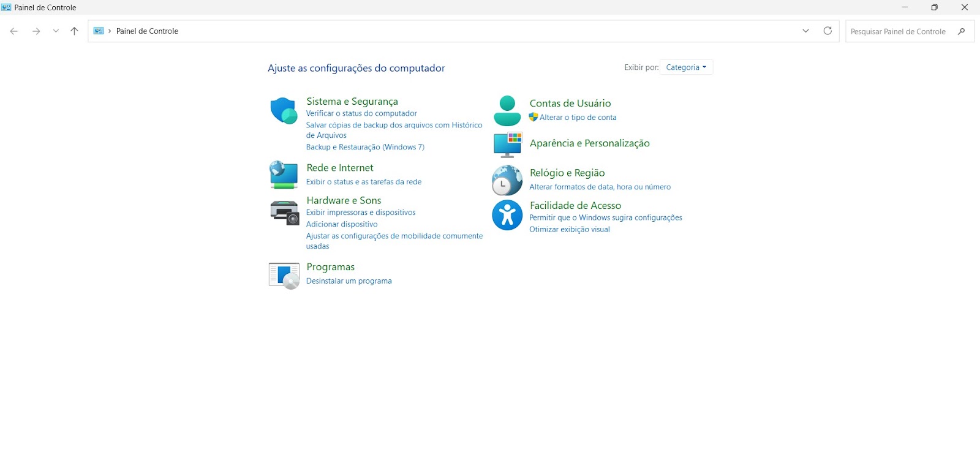
Task: Open Sistema e Segurança category
Action: click(x=352, y=101)
